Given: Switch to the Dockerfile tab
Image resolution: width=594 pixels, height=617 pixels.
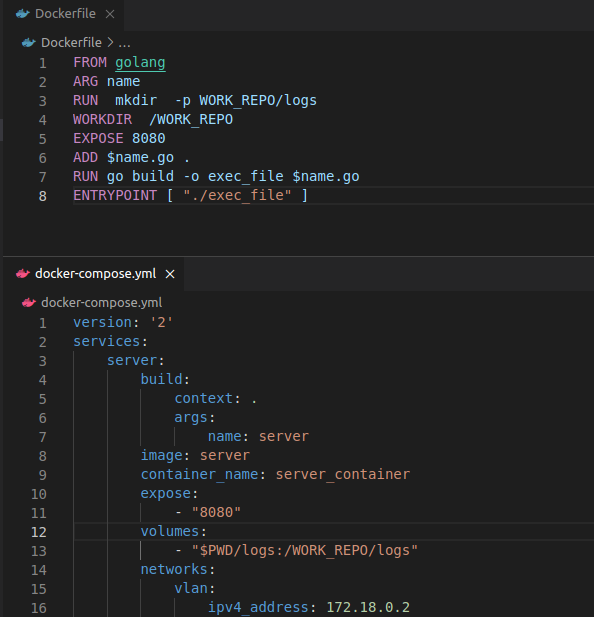Looking at the screenshot, I should [x=63, y=15].
